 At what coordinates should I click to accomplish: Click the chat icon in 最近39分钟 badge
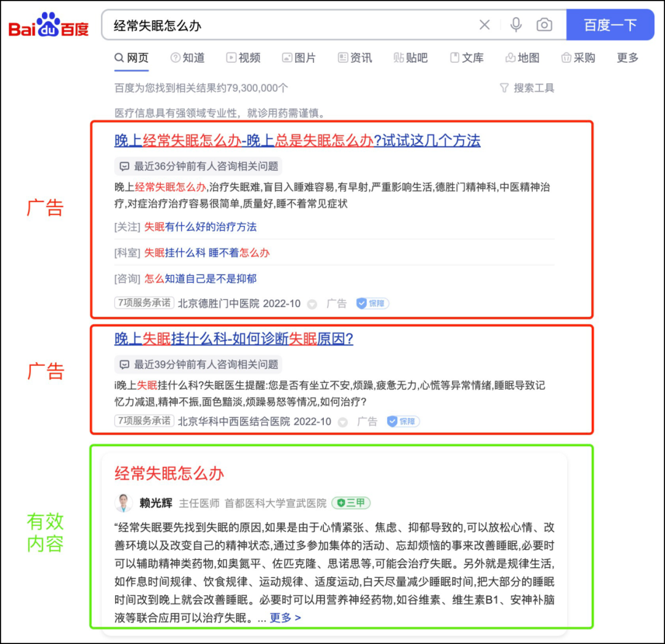(124, 364)
